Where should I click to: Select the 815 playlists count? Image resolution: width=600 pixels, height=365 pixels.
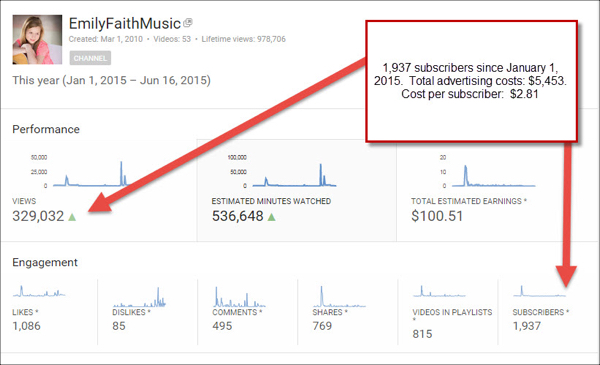(422, 334)
